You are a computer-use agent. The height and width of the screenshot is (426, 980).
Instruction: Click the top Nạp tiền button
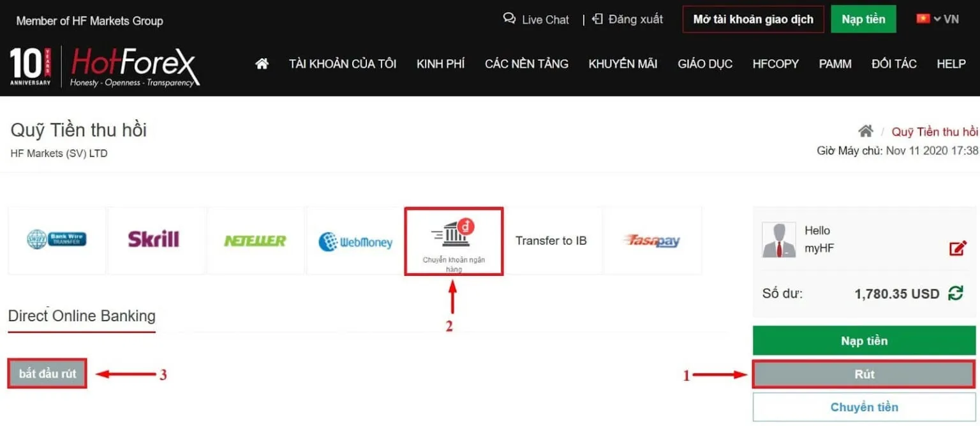[x=863, y=19]
